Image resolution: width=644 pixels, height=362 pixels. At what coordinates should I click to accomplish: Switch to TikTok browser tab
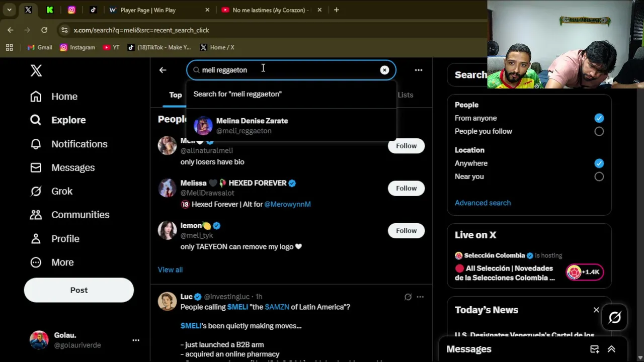tap(93, 10)
